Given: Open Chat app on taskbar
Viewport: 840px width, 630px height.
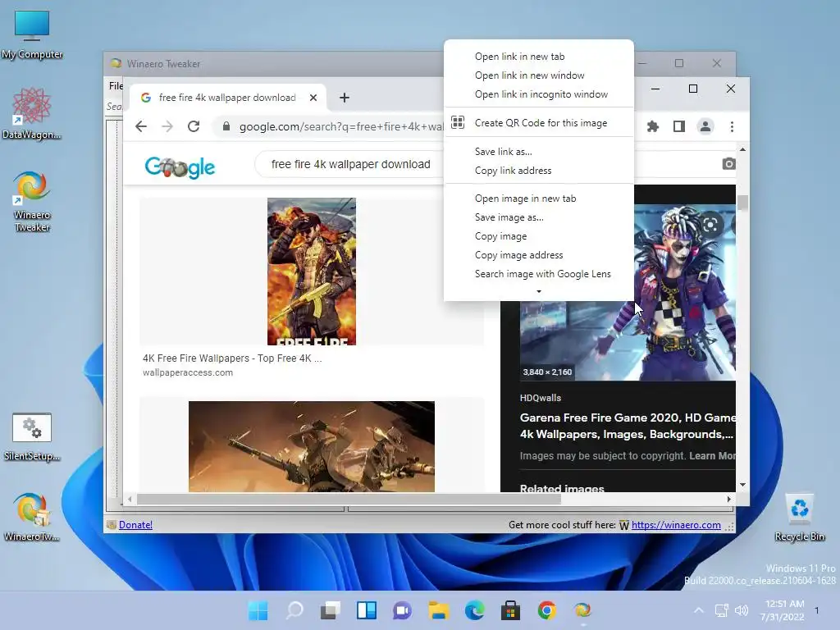Looking at the screenshot, I should [x=402, y=610].
